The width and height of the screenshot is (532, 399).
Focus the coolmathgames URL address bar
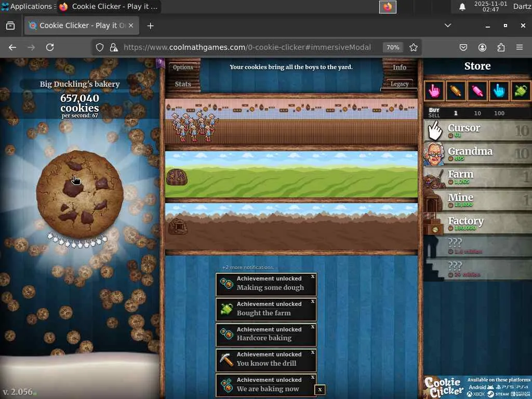click(247, 47)
